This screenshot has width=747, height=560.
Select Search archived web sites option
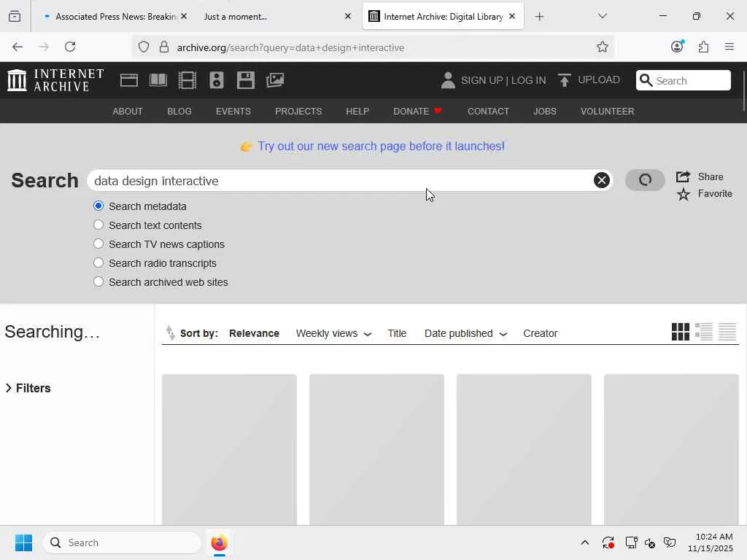click(x=98, y=281)
